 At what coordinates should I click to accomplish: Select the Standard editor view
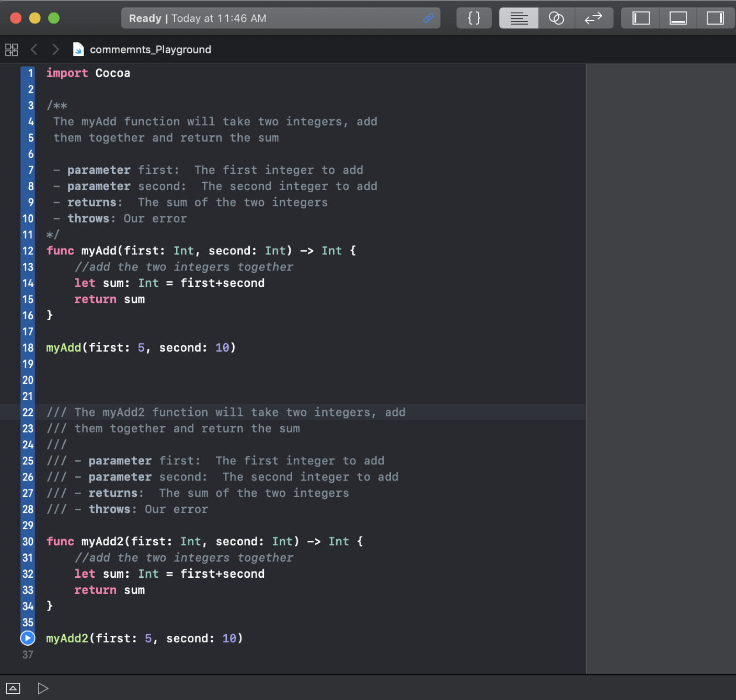pyautogui.click(x=519, y=18)
